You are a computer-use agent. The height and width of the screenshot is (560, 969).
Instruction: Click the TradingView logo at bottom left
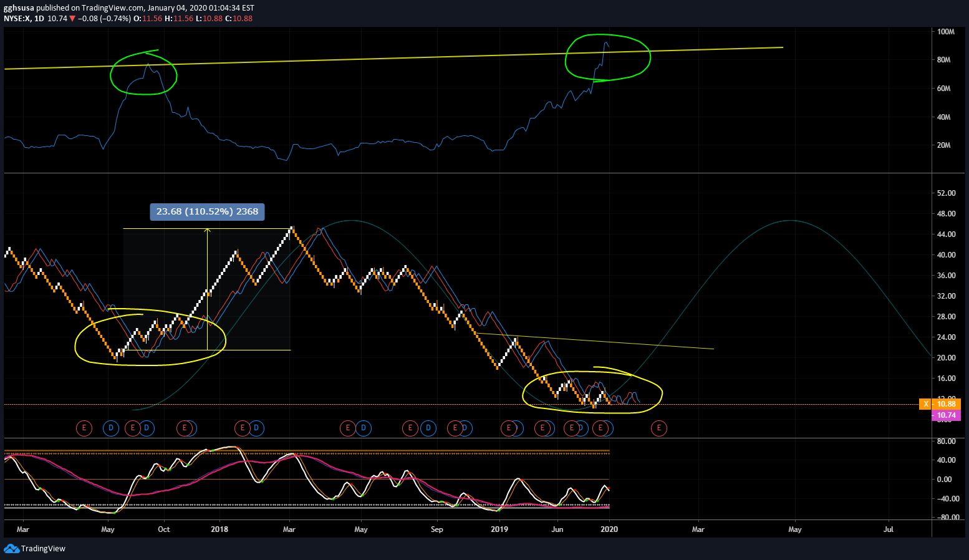point(34,549)
